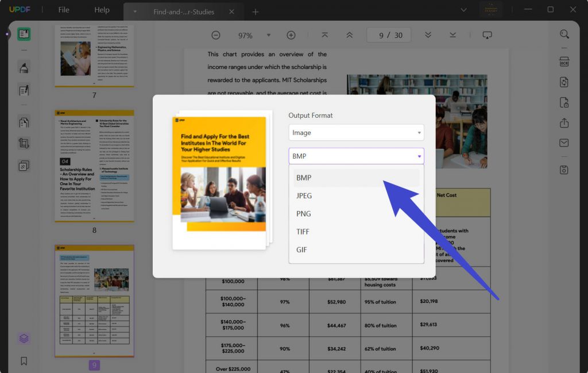Viewport: 588px width, 373px height.
Task: Enter presentation slideshow mode
Action: [488, 34]
